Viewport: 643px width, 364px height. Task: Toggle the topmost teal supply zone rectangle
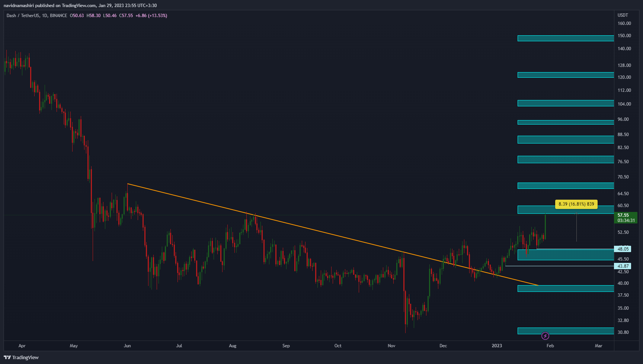(565, 38)
